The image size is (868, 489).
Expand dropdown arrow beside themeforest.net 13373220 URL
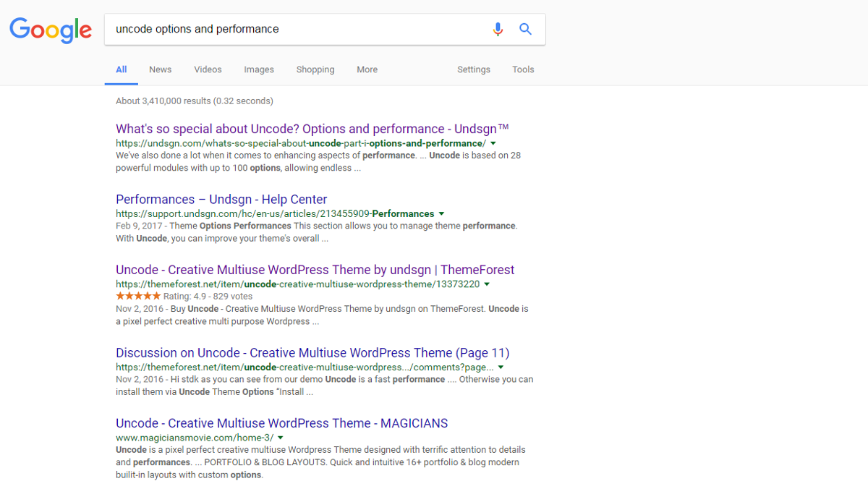pyautogui.click(x=487, y=284)
